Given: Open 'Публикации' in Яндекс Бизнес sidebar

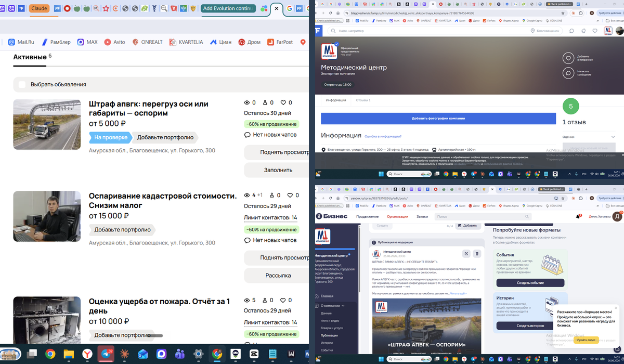Looking at the screenshot, I should coord(329,335).
